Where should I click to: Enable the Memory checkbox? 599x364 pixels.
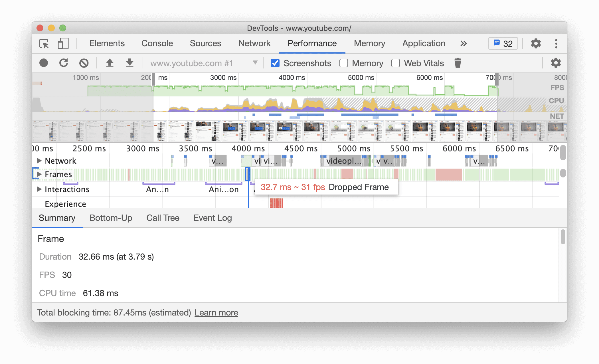345,63
